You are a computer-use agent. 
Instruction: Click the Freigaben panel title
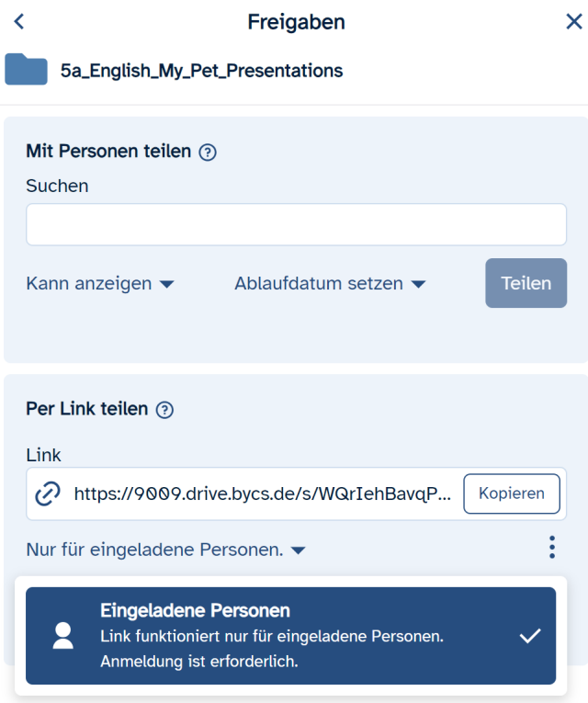coord(296,22)
